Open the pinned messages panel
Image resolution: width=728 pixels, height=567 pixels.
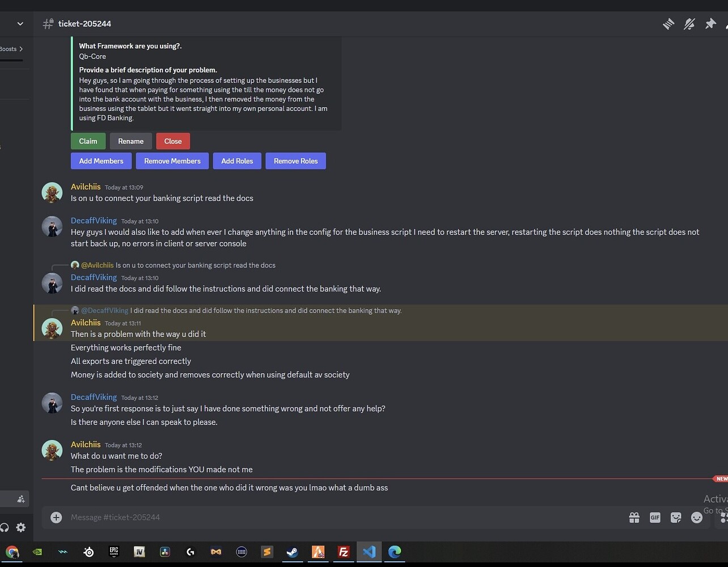(x=711, y=24)
